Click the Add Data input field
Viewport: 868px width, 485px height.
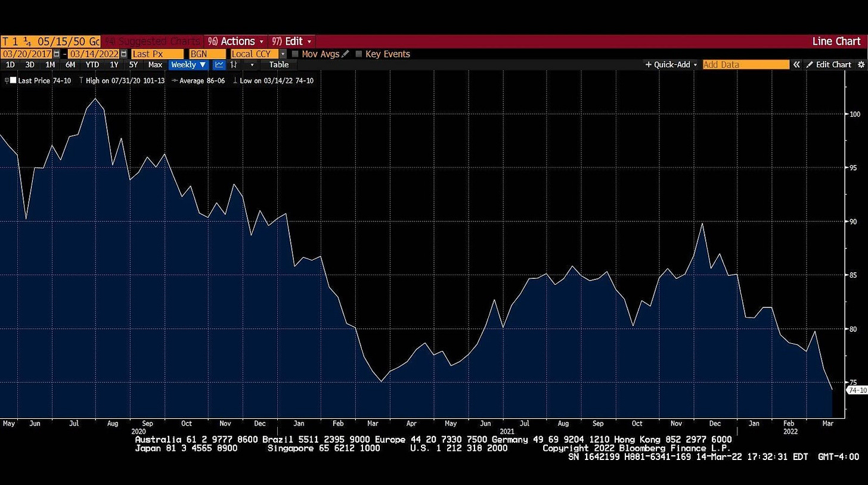(x=745, y=64)
